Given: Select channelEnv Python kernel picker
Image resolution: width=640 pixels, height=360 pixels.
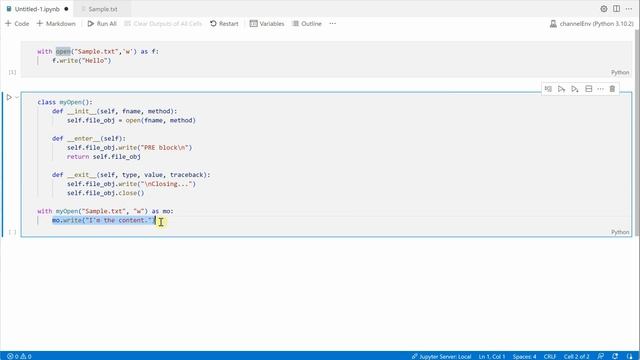Looking at the screenshot, I should point(591,24).
